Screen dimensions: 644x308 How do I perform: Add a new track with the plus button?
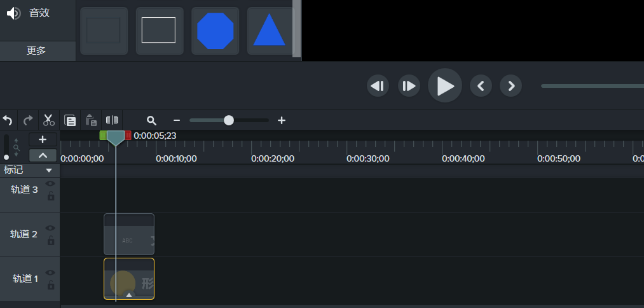click(x=43, y=139)
